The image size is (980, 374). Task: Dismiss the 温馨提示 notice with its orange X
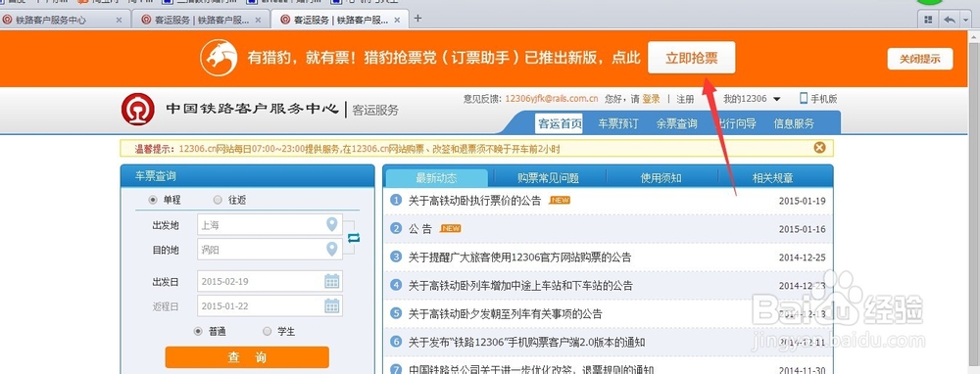click(x=819, y=148)
